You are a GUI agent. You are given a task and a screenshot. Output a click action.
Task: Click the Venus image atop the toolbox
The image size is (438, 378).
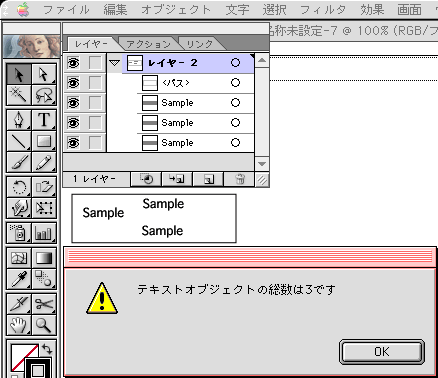click(x=32, y=46)
